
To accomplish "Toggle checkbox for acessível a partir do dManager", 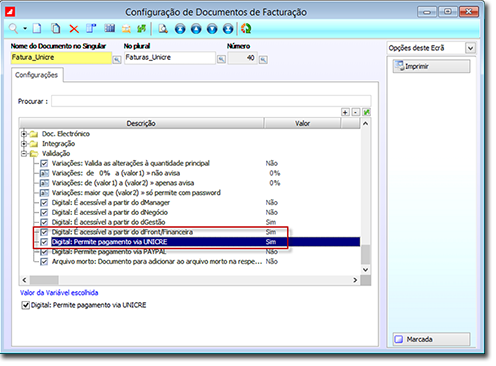I will click(44, 203).
